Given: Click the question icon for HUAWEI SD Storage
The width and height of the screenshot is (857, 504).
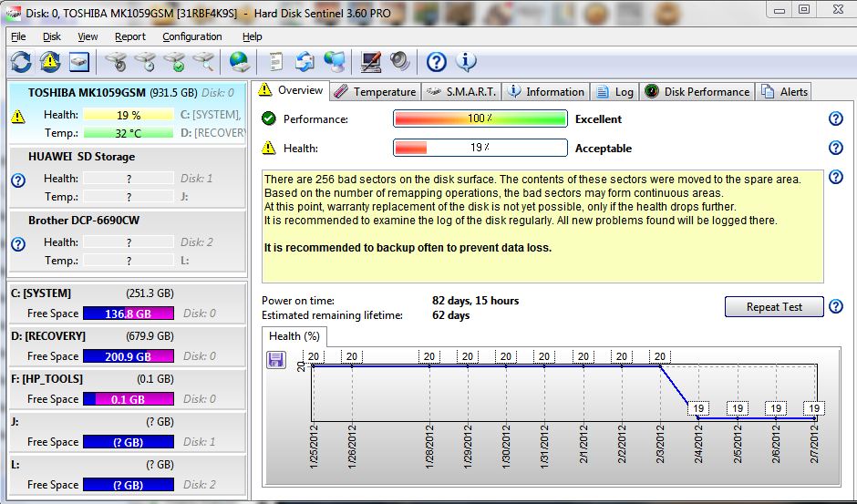Looking at the screenshot, I should point(18,180).
